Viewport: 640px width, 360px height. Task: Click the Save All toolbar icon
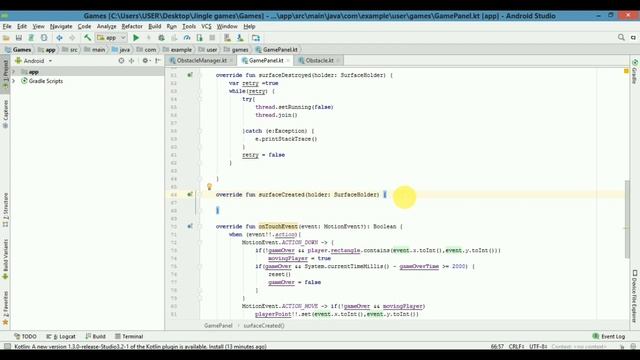tap(19, 38)
